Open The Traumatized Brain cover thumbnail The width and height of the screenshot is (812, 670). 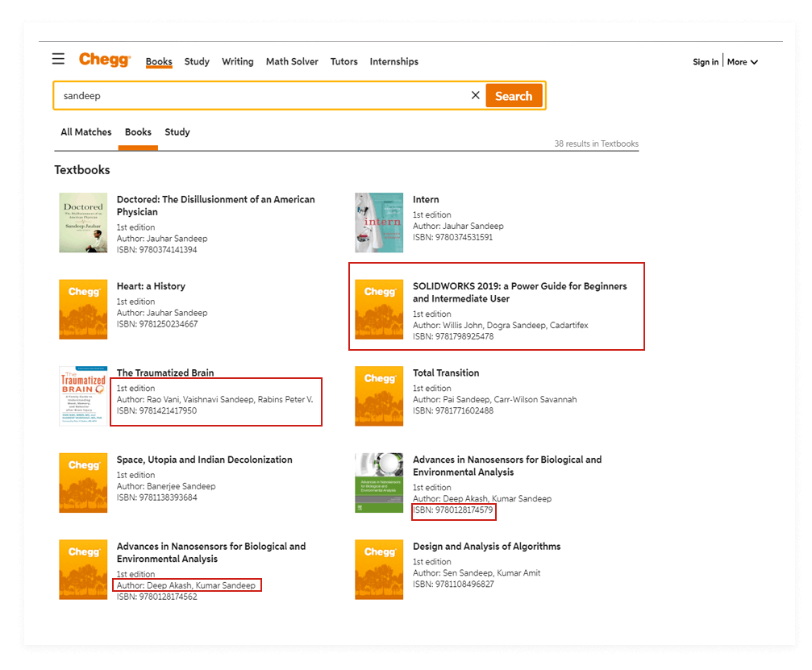[83, 396]
